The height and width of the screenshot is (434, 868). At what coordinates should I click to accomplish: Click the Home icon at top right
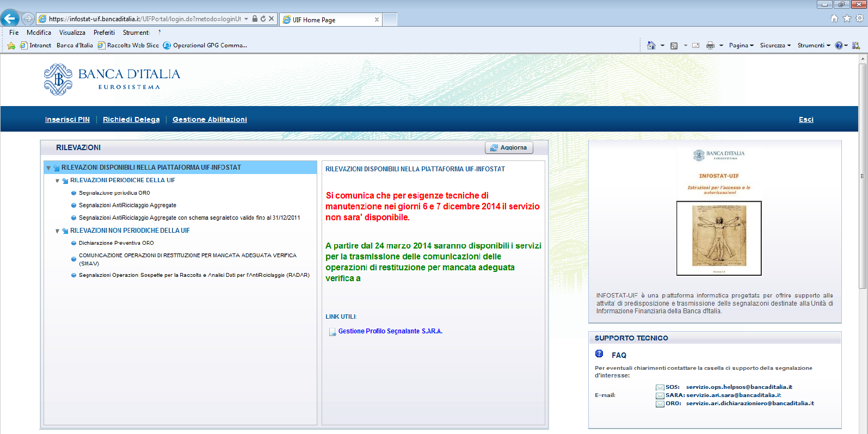click(x=834, y=18)
